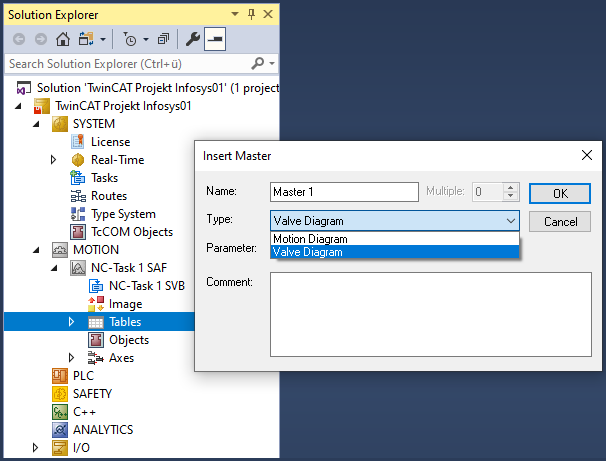
Task: Click the C++ icon
Action: pyautogui.click(x=60, y=412)
